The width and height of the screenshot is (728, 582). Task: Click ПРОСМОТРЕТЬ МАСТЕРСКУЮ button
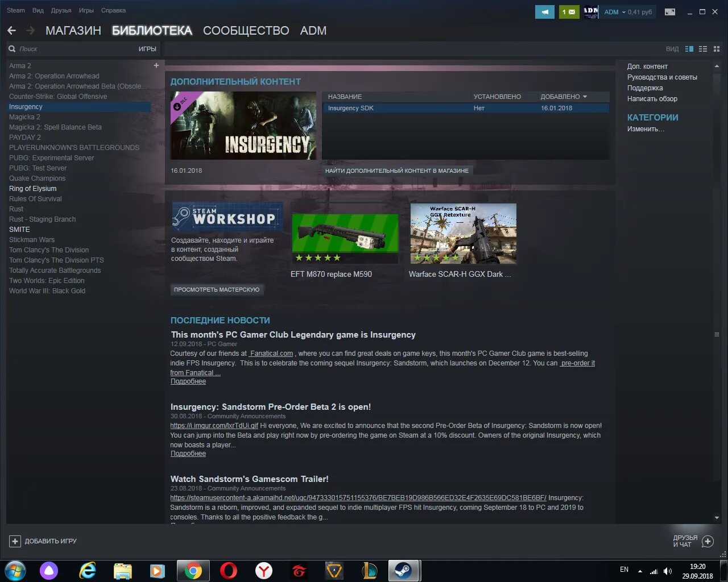tap(217, 290)
